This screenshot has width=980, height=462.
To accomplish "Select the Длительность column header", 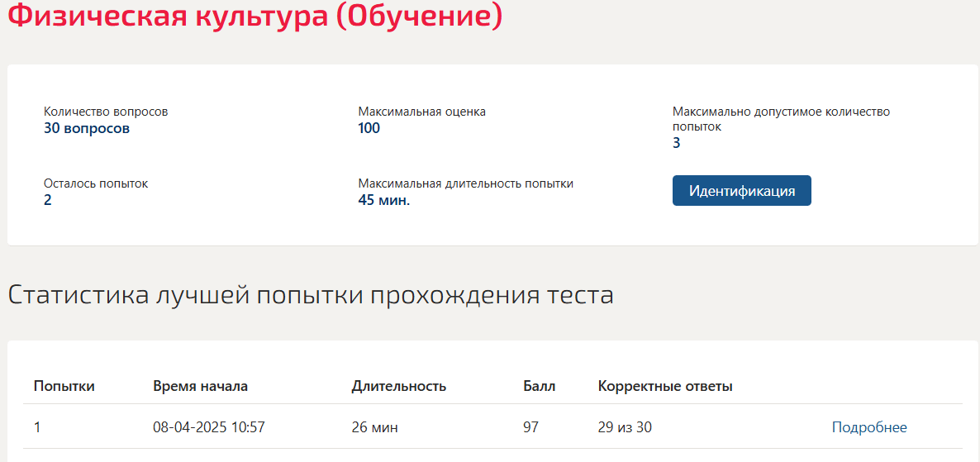I will pos(399,386).
